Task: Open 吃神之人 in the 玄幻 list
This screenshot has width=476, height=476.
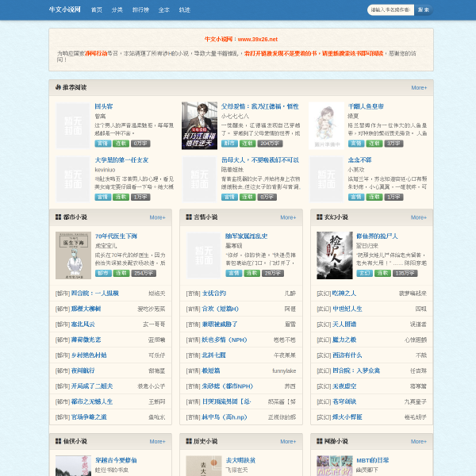Action: (x=344, y=294)
